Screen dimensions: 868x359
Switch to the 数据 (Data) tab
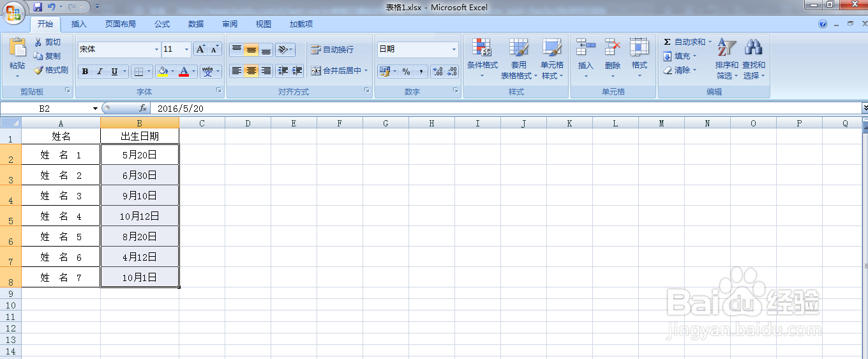coord(196,24)
